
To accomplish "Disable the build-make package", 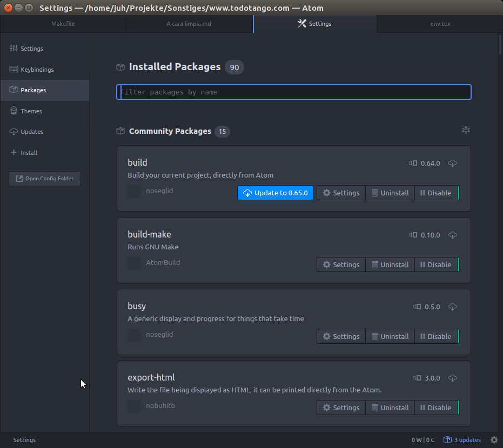I will [x=436, y=264].
